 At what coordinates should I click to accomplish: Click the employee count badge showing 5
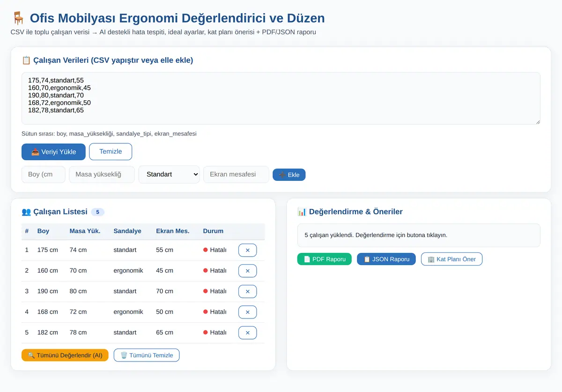[97, 212]
